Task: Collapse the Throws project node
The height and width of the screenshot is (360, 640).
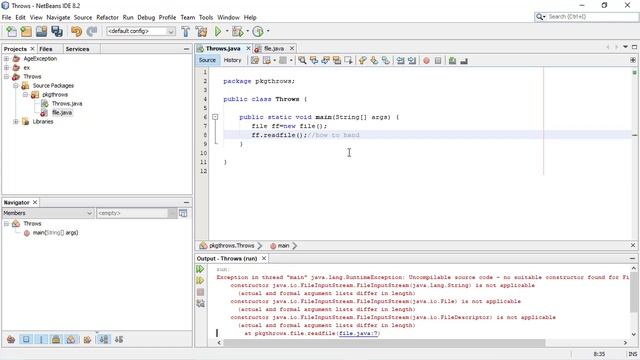Action: click(x=7, y=77)
